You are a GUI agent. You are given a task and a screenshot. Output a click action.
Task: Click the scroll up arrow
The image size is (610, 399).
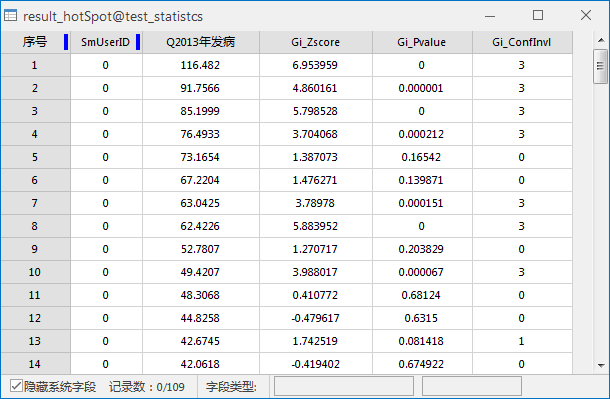coord(601,40)
